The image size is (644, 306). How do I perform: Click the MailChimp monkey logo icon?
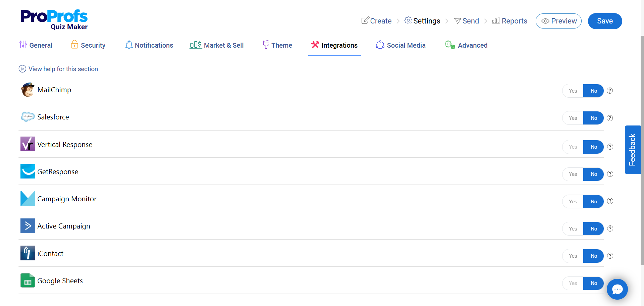28,90
